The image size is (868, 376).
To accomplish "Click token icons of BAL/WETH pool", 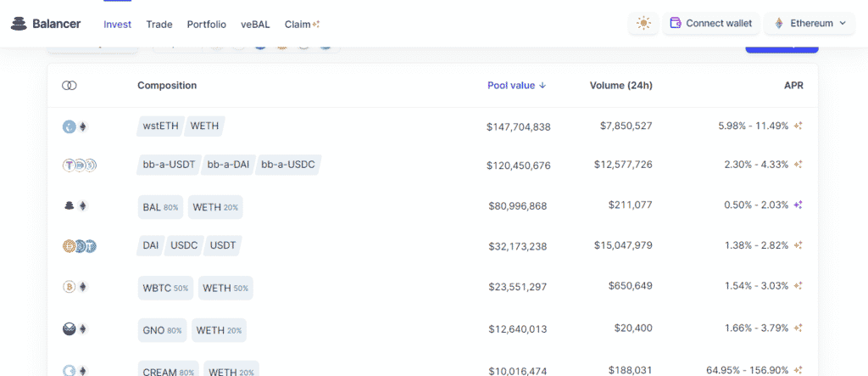I will pyautogui.click(x=75, y=205).
